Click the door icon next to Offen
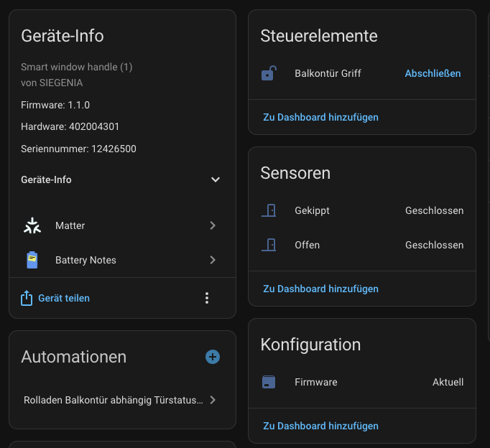490x448 pixels. pyautogui.click(x=269, y=245)
